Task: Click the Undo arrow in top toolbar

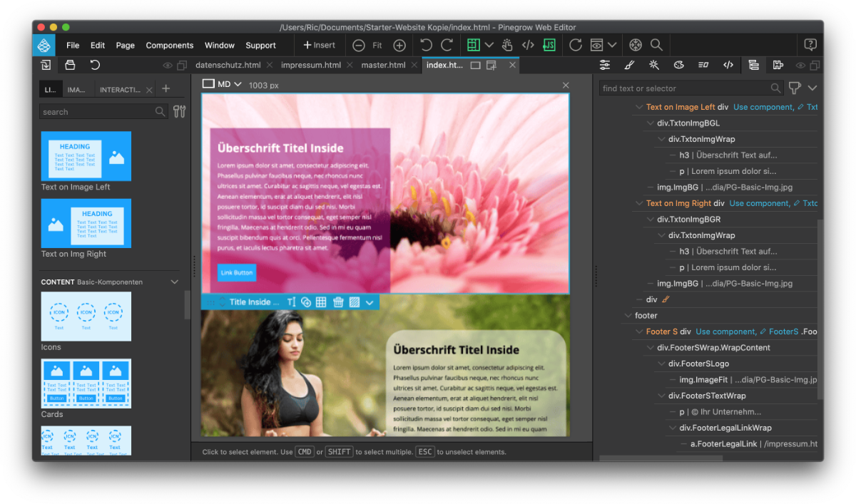Action: [x=426, y=45]
